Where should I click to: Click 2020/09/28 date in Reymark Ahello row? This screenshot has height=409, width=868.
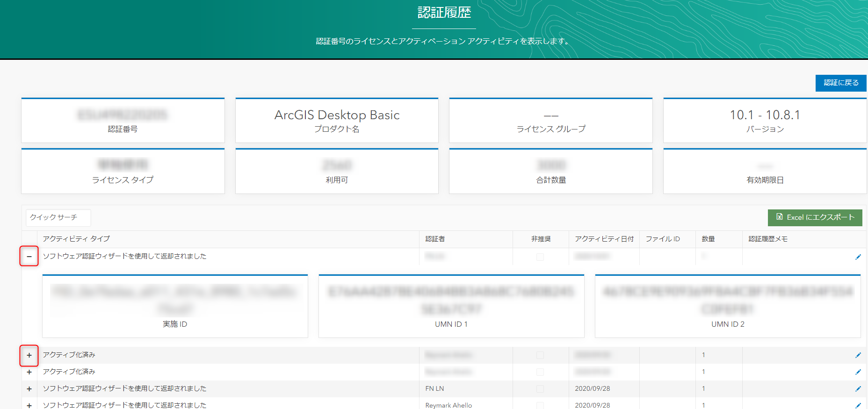click(x=593, y=405)
